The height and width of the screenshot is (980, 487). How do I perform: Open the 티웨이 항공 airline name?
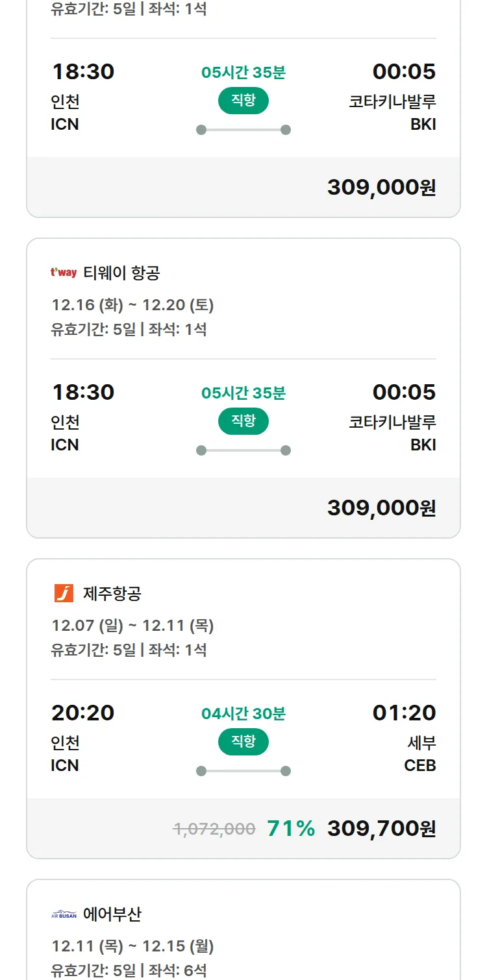(x=121, y=273)
